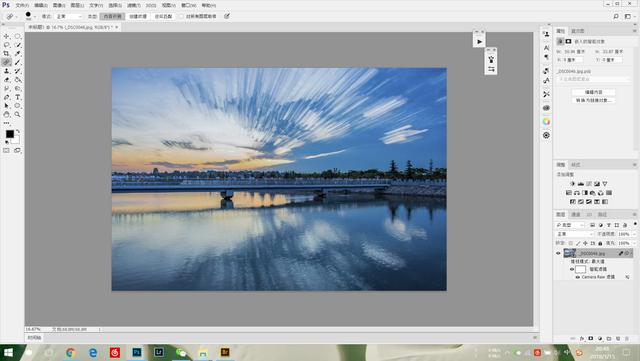Add a Vibrance adjustment triangle icon
This screenshot has height=361, width=640.
(605, 184)
